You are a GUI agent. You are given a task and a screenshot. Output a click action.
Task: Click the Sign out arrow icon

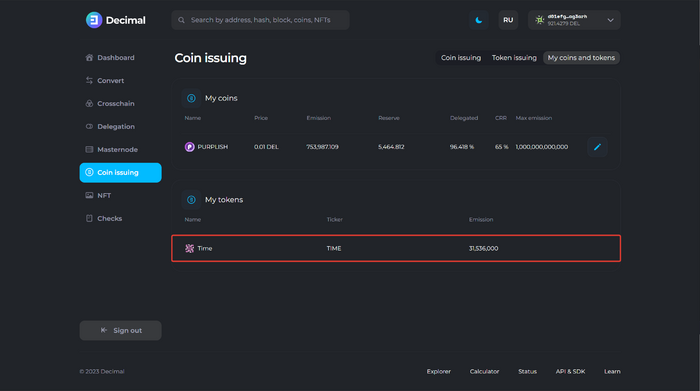click(x=104, y=330)
